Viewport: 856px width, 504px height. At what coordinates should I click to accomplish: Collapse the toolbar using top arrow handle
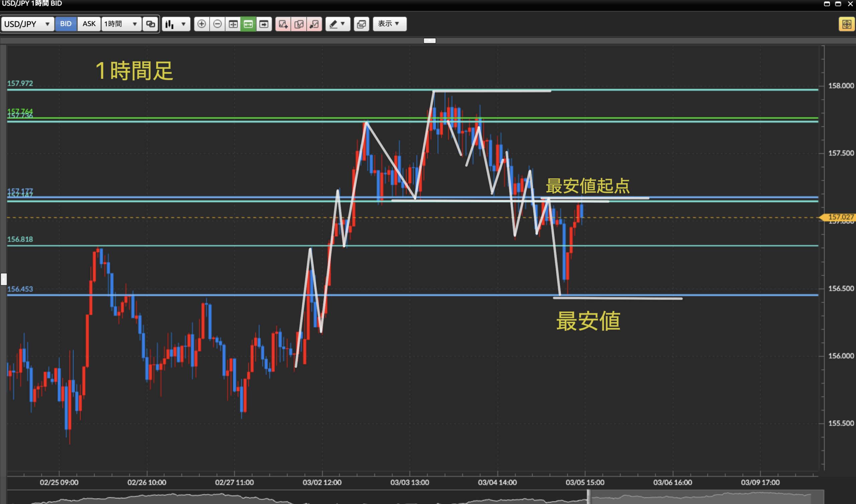[x=429, y=41]
